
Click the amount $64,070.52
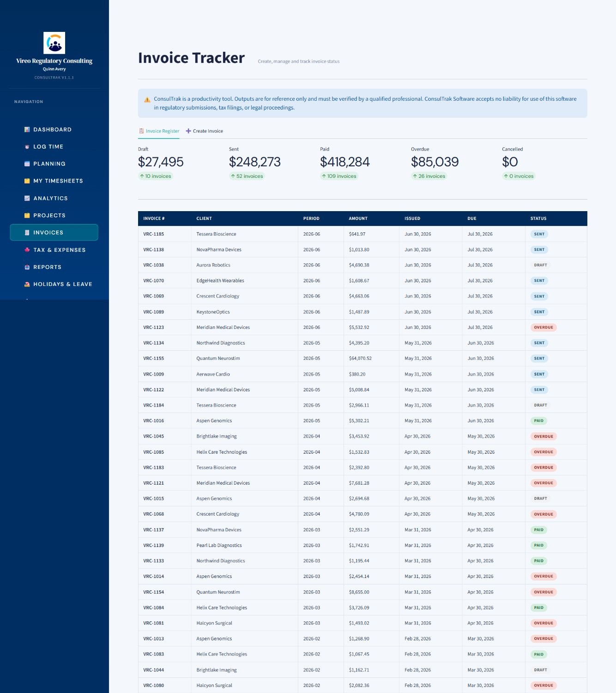click(x=360, y=359)
